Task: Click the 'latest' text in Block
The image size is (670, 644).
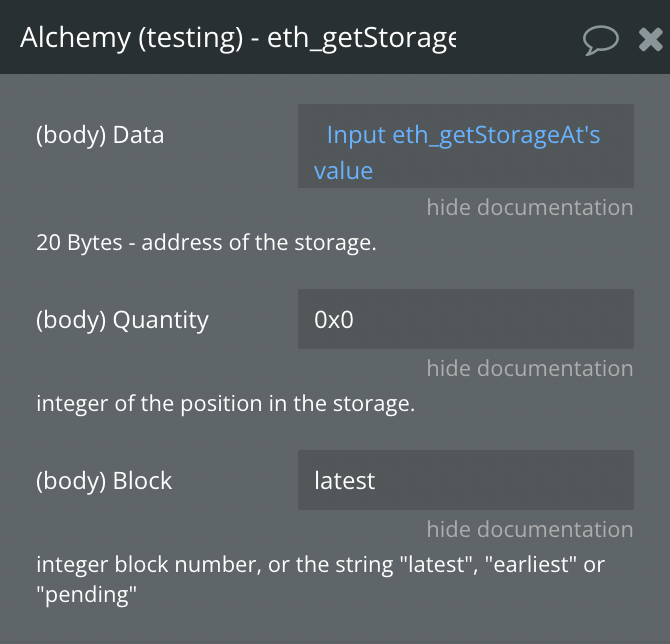Action: click(x=344, y=481)
